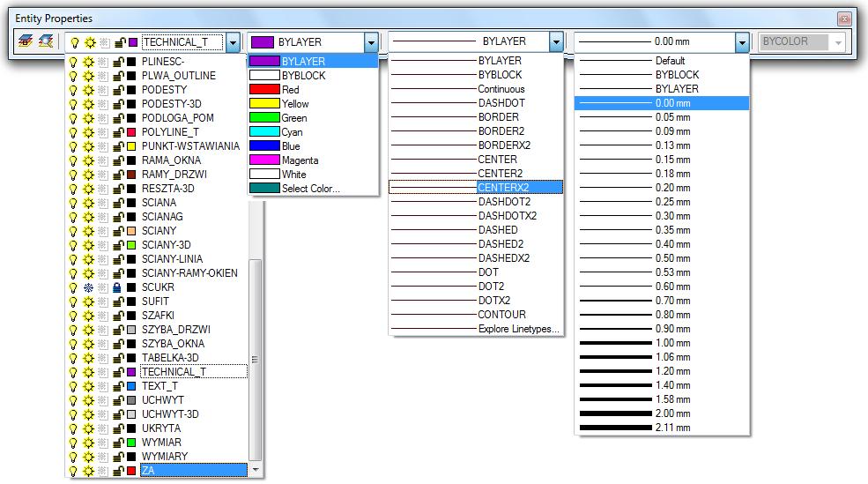
Task: Click the red color box of the POLYLINE_T layer
Action: coord(131,132)
